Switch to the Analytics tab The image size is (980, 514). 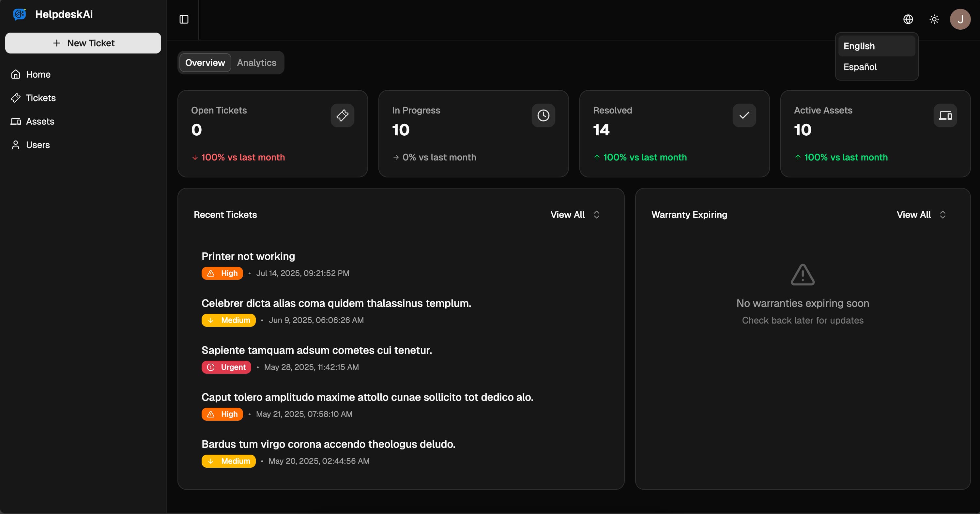pos(256,62)
